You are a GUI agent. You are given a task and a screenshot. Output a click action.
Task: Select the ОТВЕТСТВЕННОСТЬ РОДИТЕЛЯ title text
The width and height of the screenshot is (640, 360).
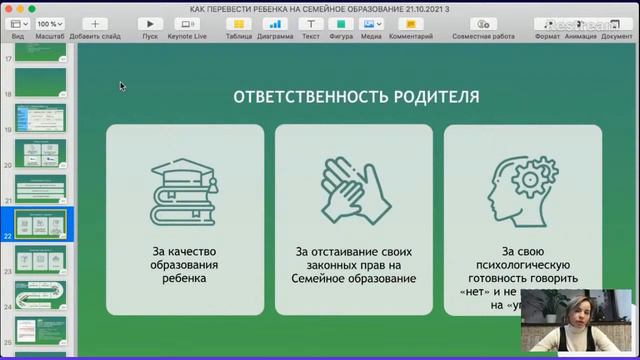click(356, 97)
